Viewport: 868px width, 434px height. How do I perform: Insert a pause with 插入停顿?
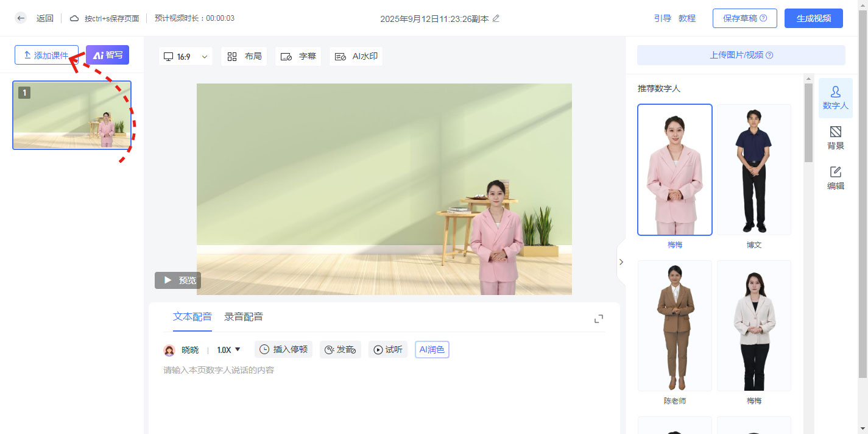pos(283,349)
